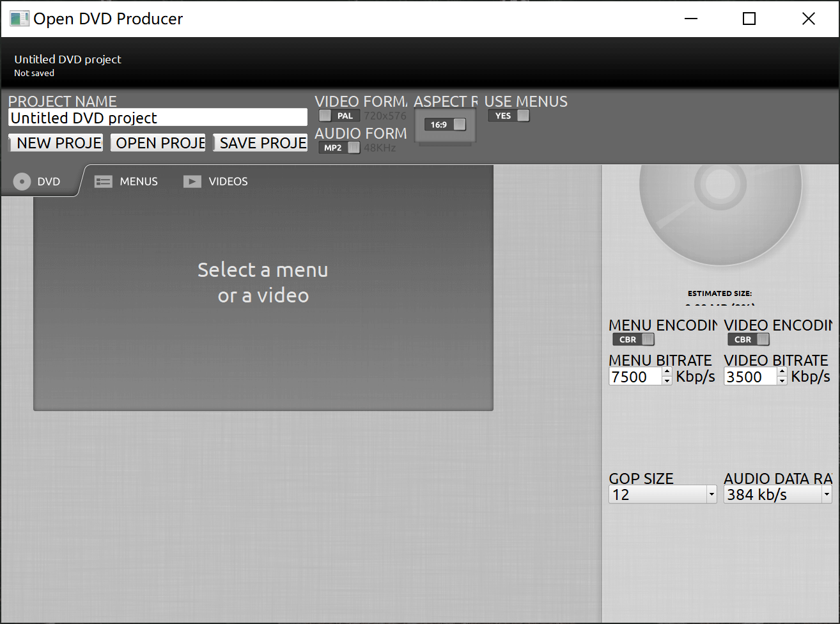Close the Open DVD Producer window
Screen dimensions: 840x624
click(x=809, y=19)
